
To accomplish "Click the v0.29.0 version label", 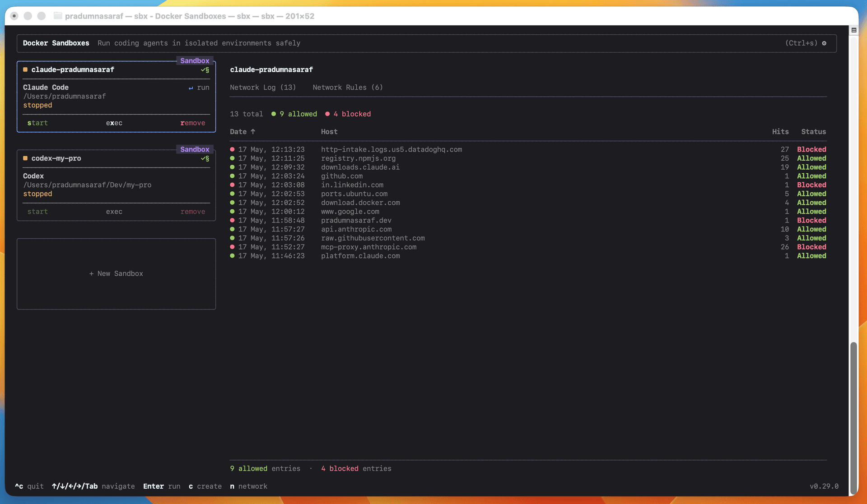I will point(824,486).
